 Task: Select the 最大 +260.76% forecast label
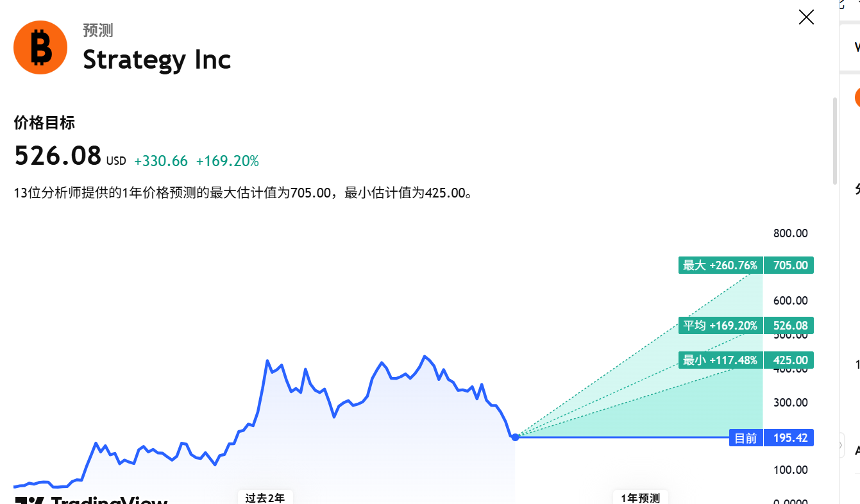[x=720, y=265]
